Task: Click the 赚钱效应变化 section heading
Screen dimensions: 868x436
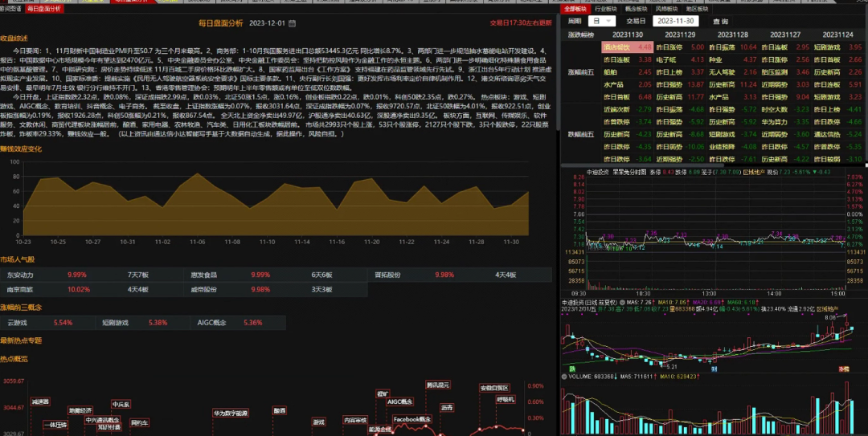Action: click(x=20, y=149)
